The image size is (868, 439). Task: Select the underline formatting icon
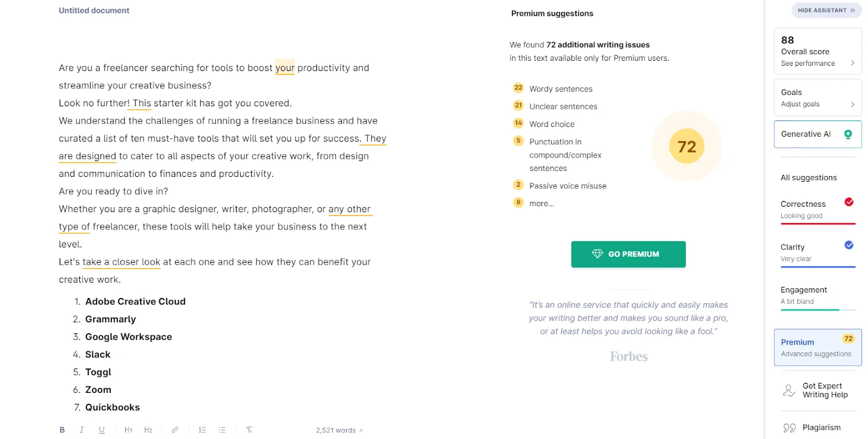(101, 429)
